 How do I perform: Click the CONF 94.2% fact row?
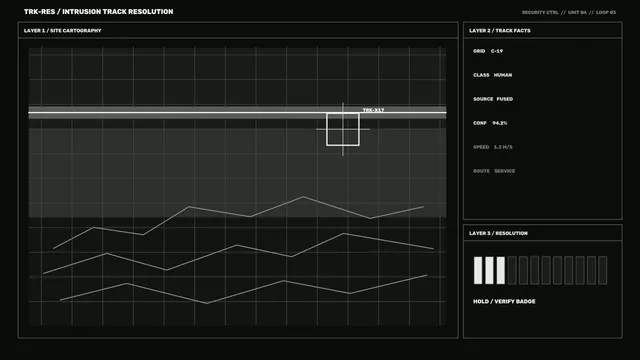point(490,123)
